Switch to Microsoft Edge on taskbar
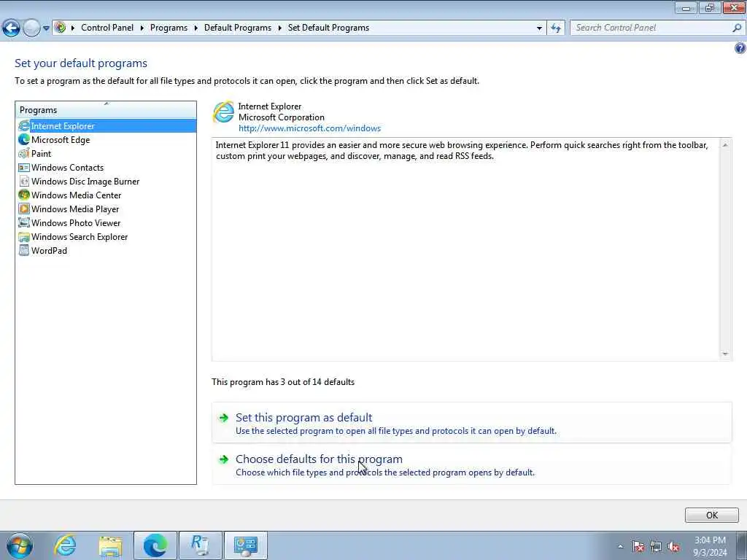Viewport: 747px width, 560px height. click(155, 545)
